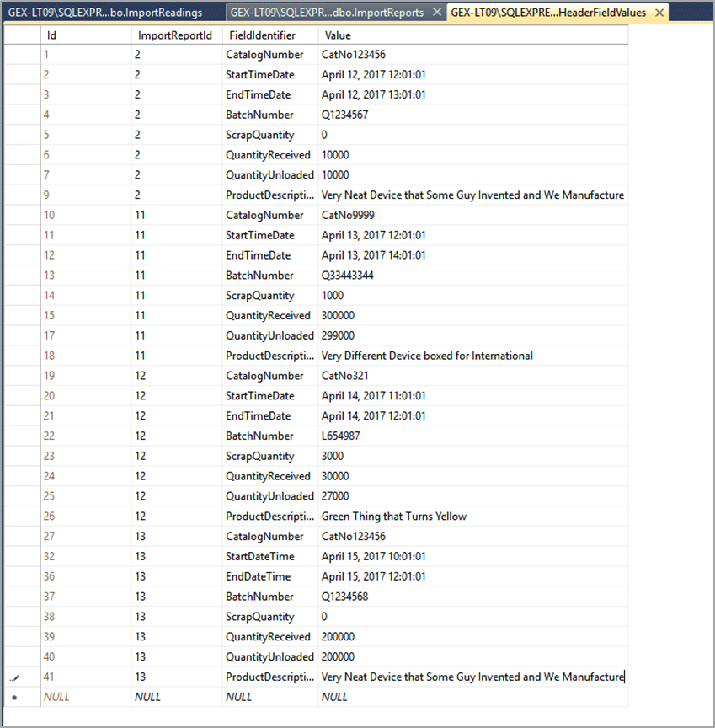715x728 pixels.
Task: Select the new row asterisk marker
Action: (x=22, y=697)
